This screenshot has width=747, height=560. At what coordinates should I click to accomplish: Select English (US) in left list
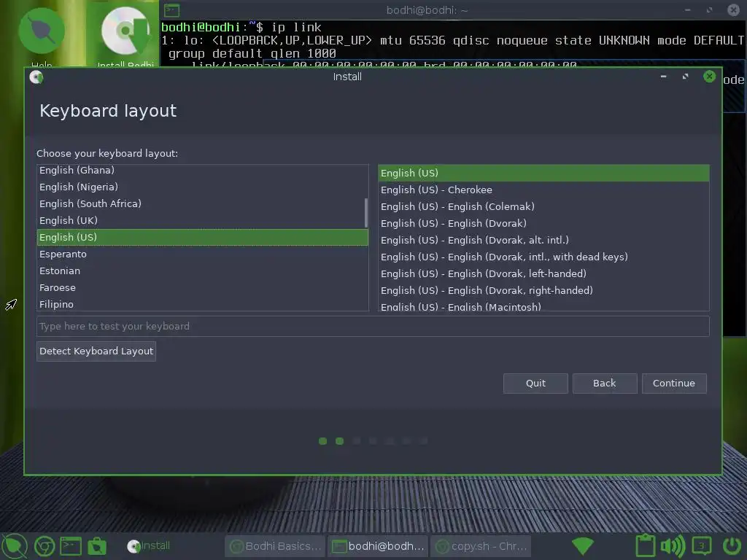(x=203, y=237)
